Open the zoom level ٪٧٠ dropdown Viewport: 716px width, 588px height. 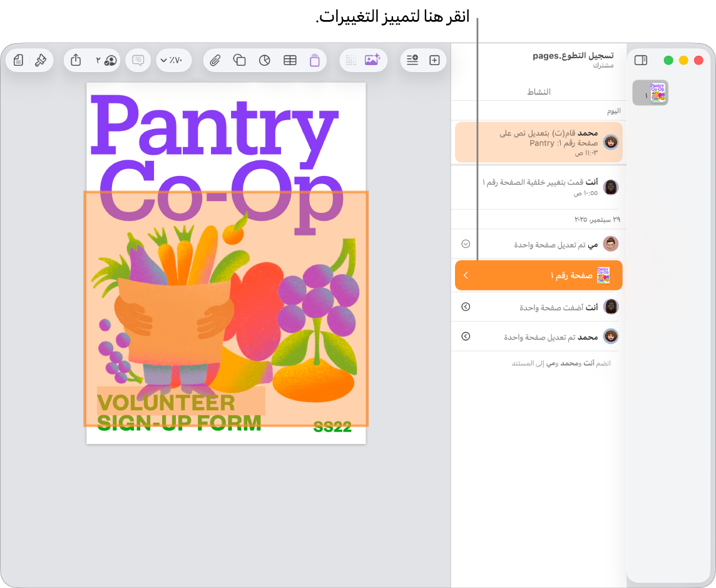pos(174,60)
